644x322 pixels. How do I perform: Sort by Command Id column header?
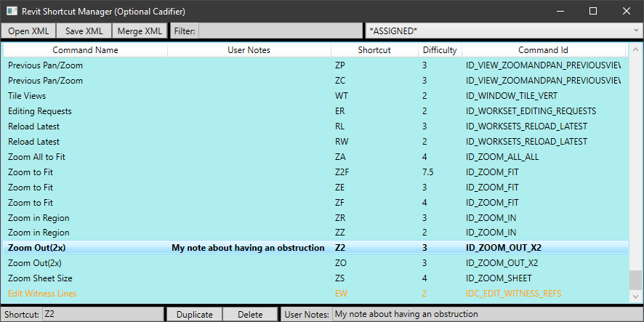coord(543,50)
